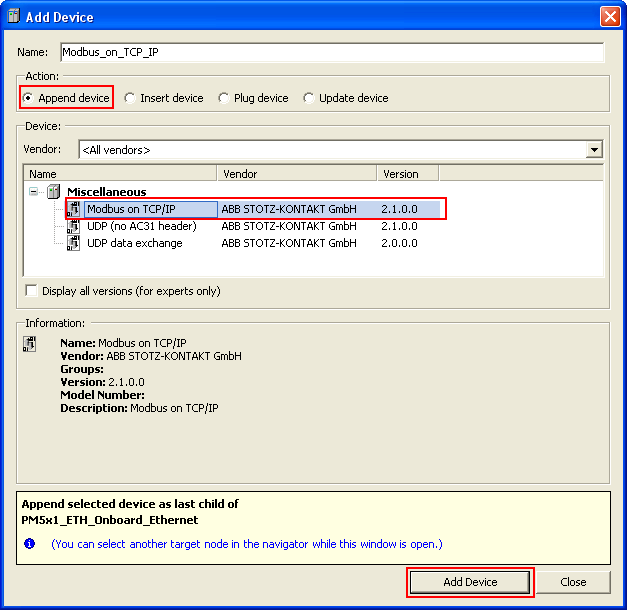Image resolution: width=627 pixels, height=610 pixels.
Task: Click the device icon in Information panel
Action: 30,345
